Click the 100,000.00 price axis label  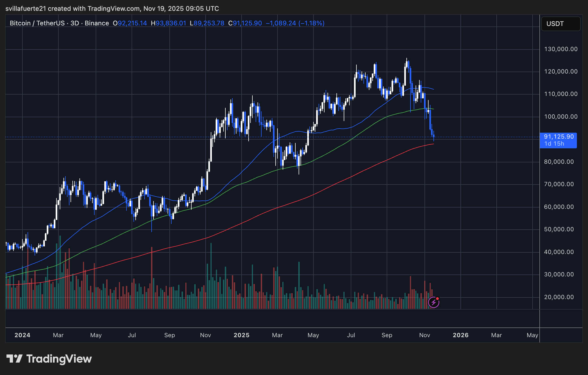pos(561,117)
